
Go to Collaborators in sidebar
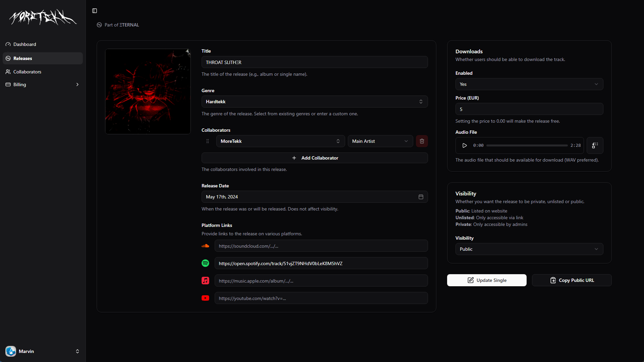point(27,72)
